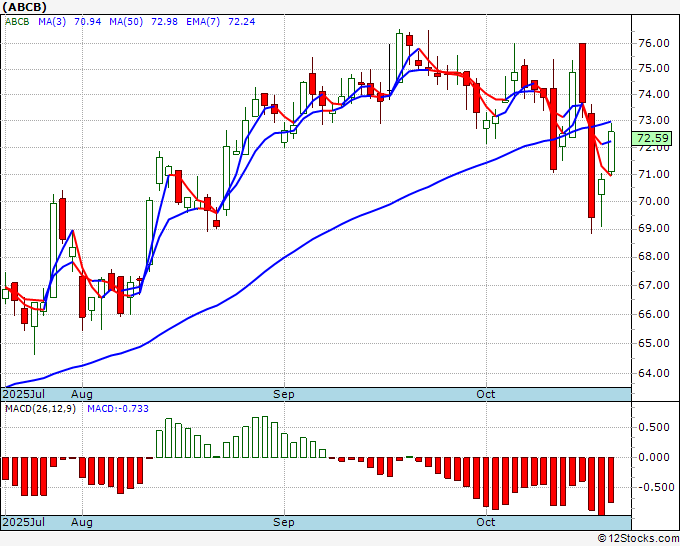Image resolution: width=680 pixels, height=546 pixels.
Task: Click the 74.00 price axis label
Action: 654,94
